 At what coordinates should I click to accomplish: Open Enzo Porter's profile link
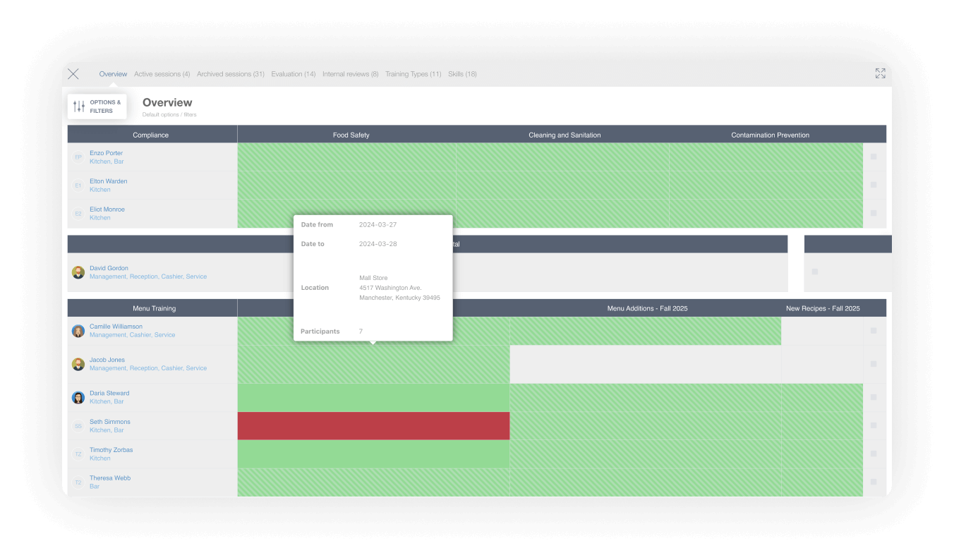[106, 153]
